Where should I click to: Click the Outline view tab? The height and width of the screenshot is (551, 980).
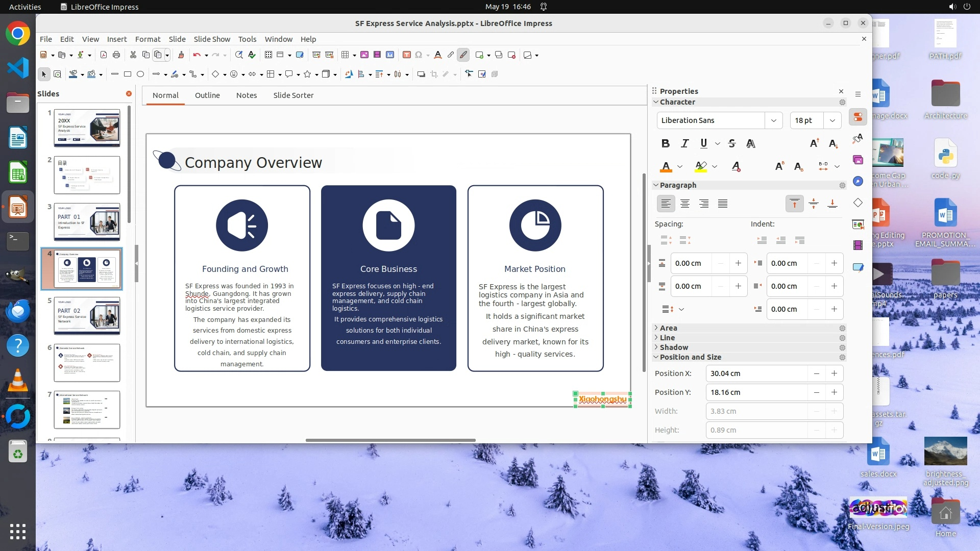(x=207, y=95)
